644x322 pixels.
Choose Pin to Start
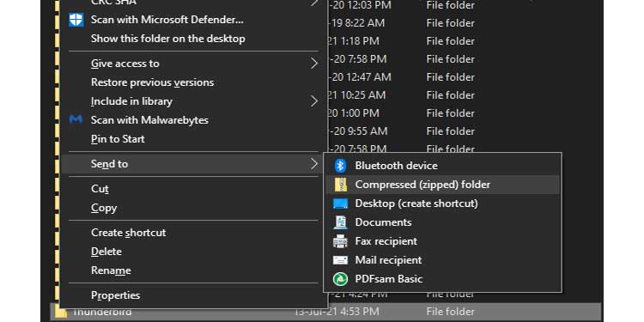(x=118, y=139)
